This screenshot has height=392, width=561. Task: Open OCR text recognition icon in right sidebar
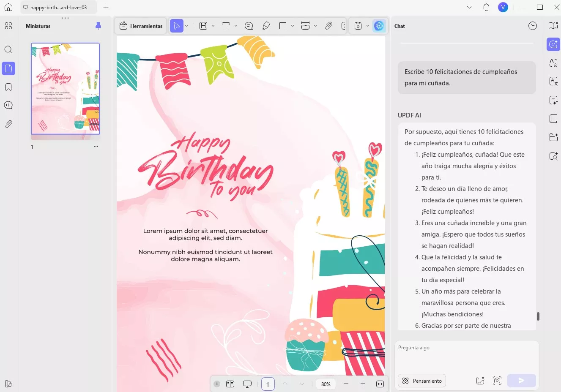coord(553,82)
